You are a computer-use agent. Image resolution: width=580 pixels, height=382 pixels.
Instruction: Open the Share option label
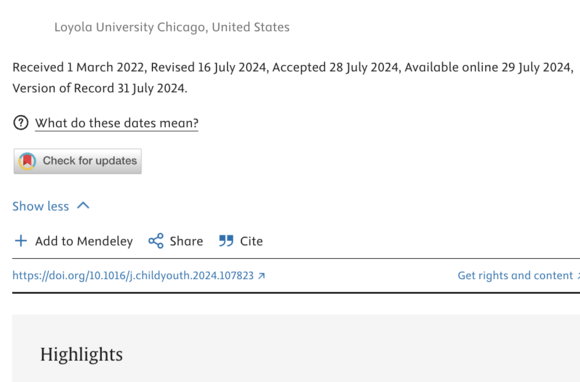tap(186, 241)
